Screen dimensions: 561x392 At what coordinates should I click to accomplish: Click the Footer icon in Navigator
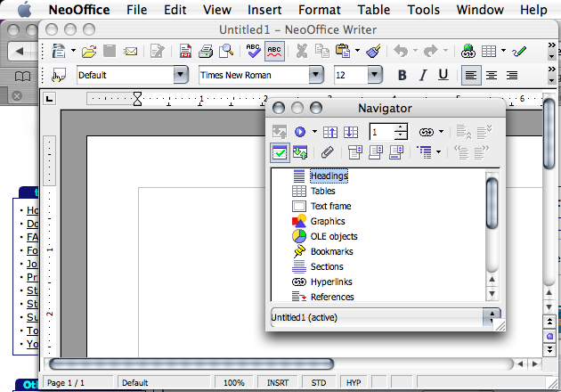tap(376, 152)
